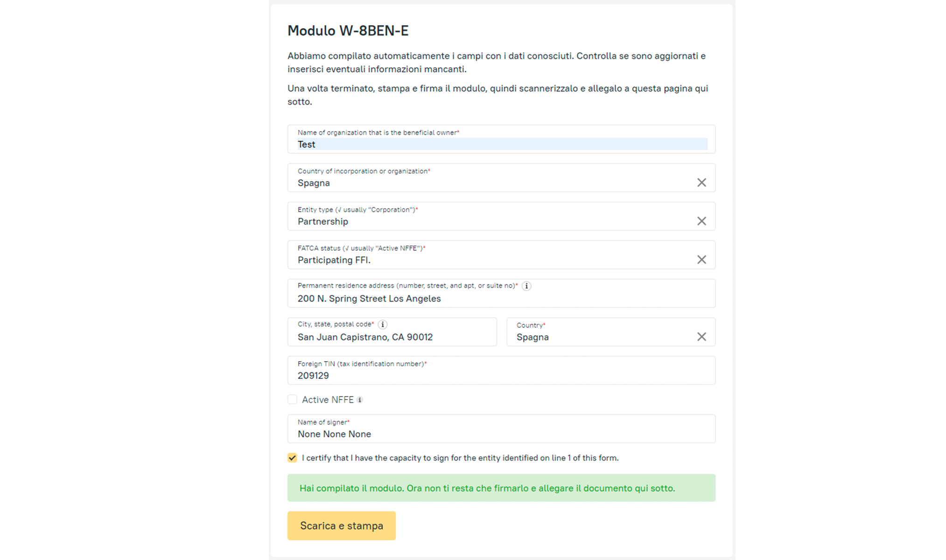Focus the City, state, postal code field
946x560 pixels.
[x=392, y=337]
